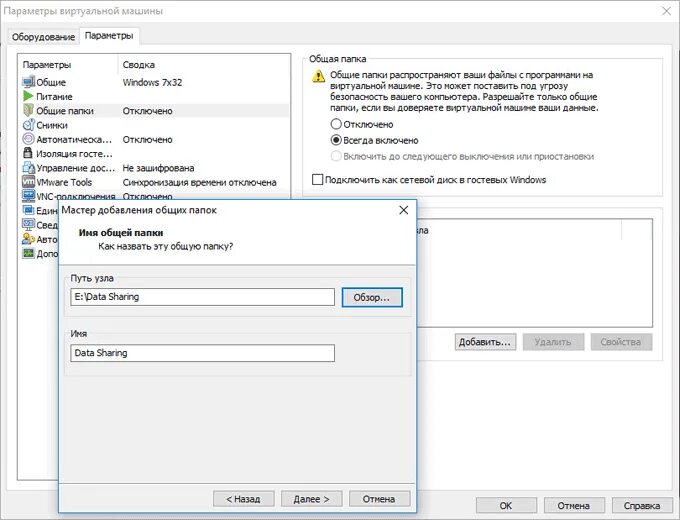Select the Снимки row label

click(x=52, y=125)
